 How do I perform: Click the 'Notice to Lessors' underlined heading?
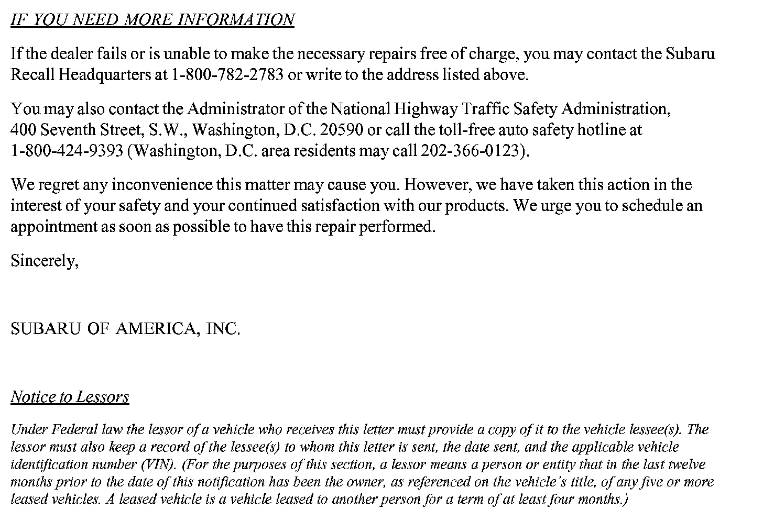[x=70, y=397]
